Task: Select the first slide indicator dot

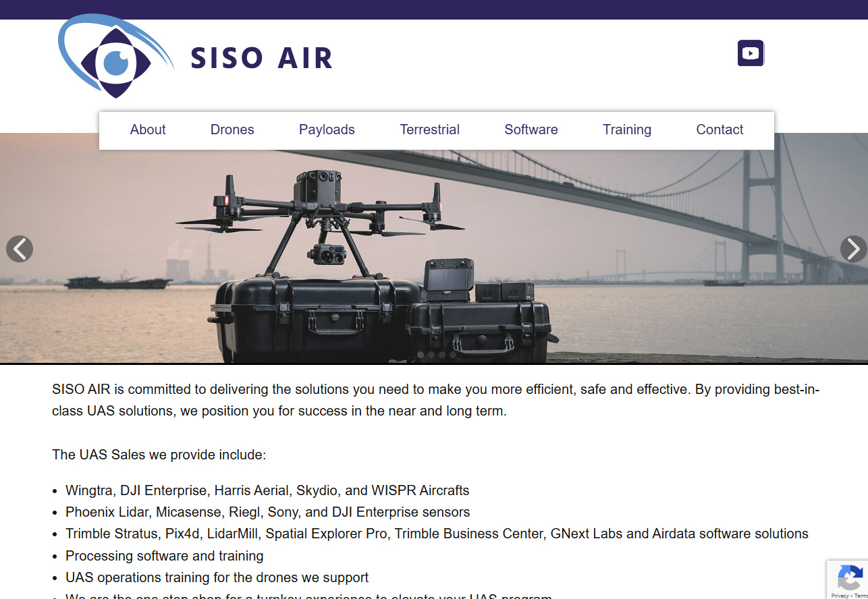Action: click(421, 355)
